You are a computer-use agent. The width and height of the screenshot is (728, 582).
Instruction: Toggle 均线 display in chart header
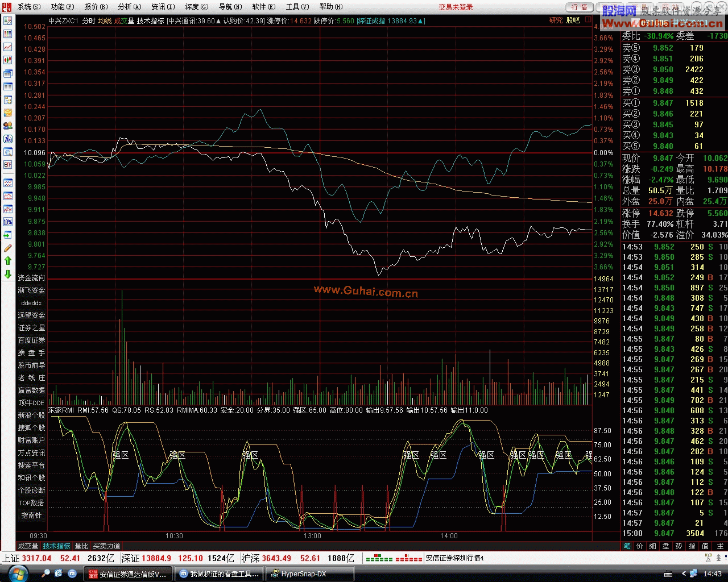pyautogui.click(x=105, y=20)
